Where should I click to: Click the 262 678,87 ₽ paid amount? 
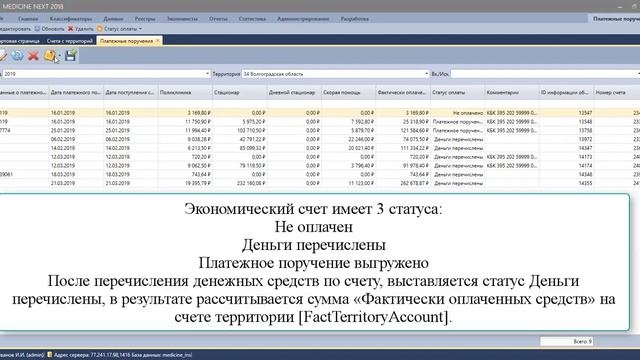coord(414,183)
